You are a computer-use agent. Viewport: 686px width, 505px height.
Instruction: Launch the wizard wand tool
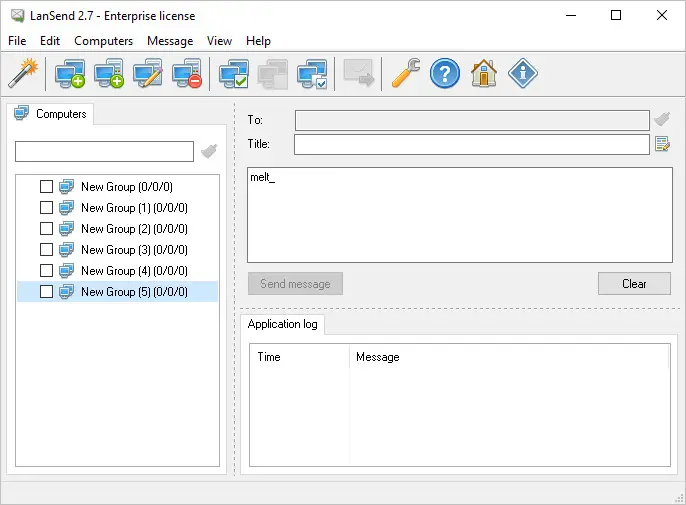pyautogui.click(x=23, y=73)
